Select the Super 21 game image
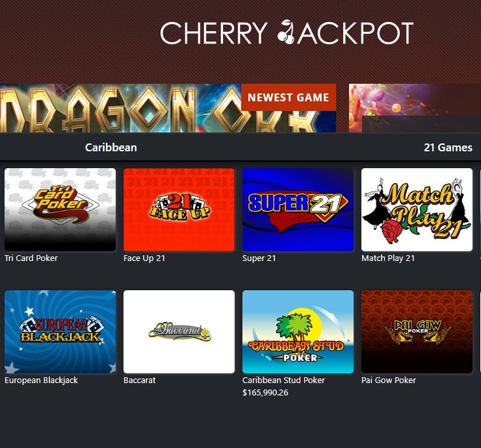Viewport: 481px width, 448px height. coord(298,210)
